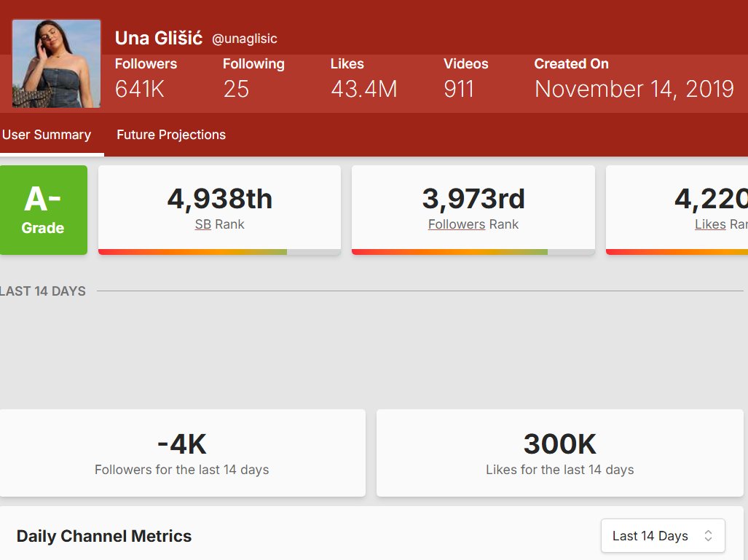Select the @unaglisic username handle
The image size is (748, 560).
pos(244,39)
